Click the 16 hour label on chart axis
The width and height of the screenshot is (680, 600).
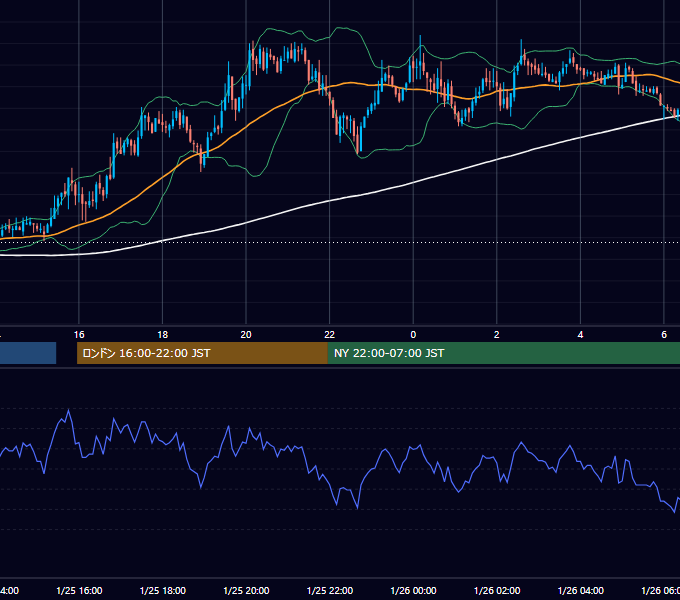coord(79,335)
